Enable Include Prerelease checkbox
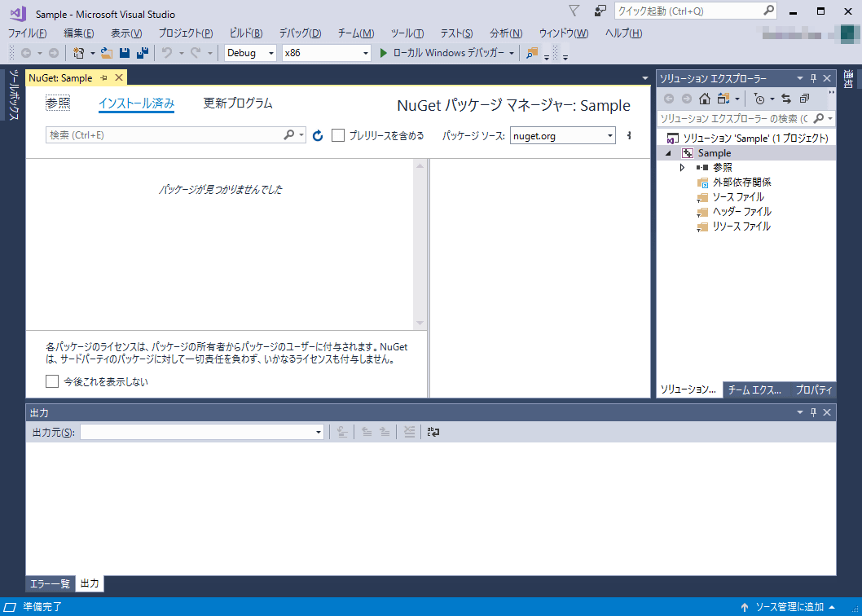The width and height of the screenshot is (862, 616). tap(338, 135)
